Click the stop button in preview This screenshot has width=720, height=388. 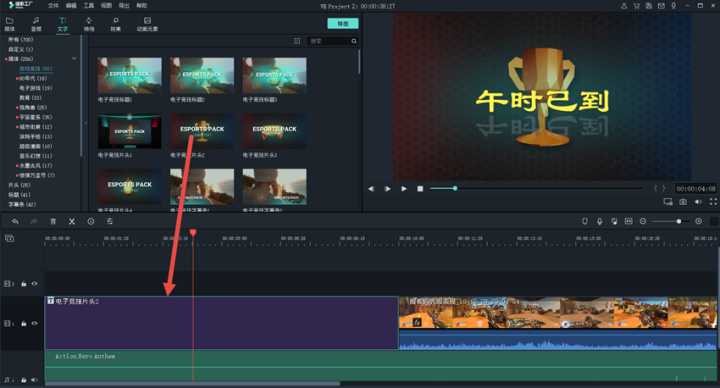(x=420, y=189)
